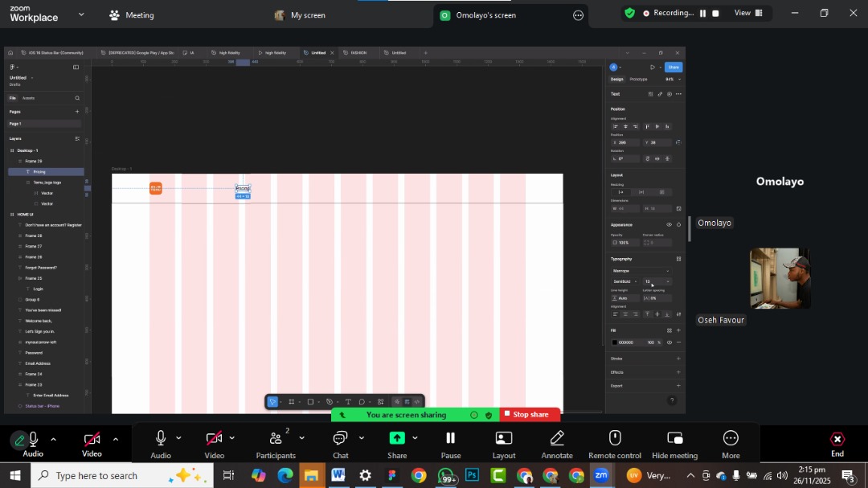Screen dimensions: 868x488
Task: Select the Frame tool in Figma toolbar
Action: click(291, 402)
